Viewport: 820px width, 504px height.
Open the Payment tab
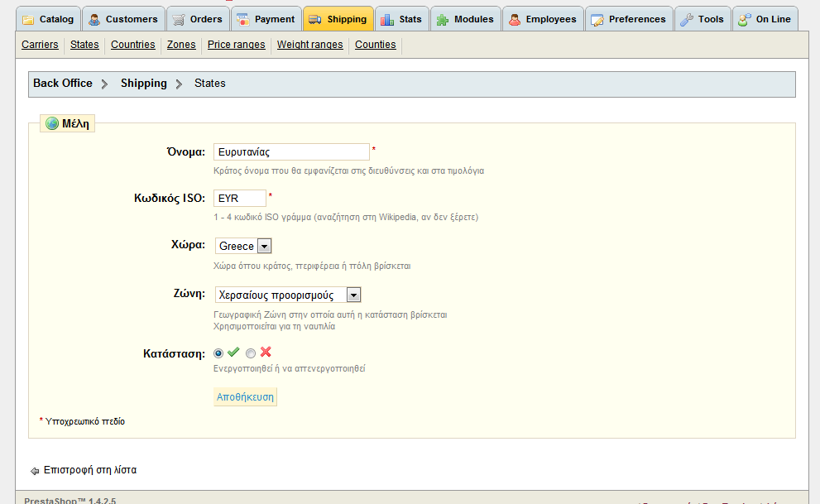tap(266, 19)
